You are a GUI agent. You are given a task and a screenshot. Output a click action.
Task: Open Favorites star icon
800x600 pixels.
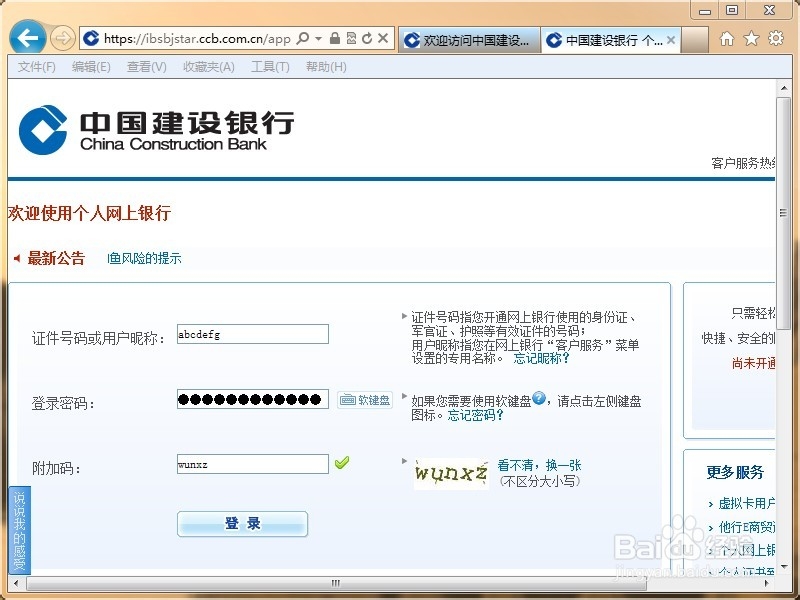(x=751, y=38)
